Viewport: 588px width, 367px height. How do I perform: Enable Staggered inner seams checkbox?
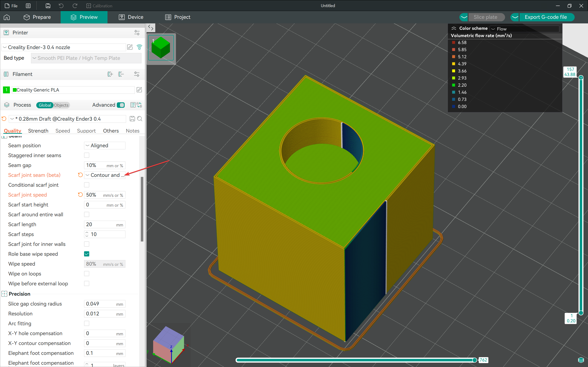tap(86, 155)
